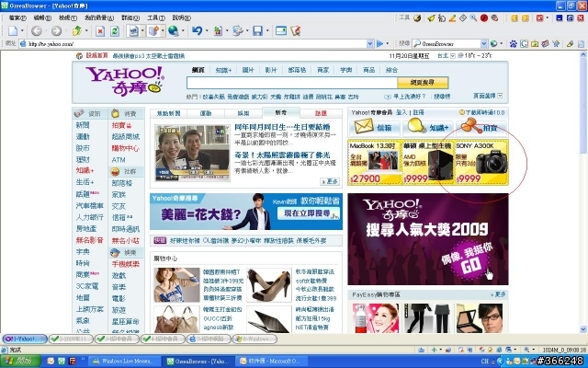Select the 運動 news tab
588x368 pixels.
(x=206, y=113)
